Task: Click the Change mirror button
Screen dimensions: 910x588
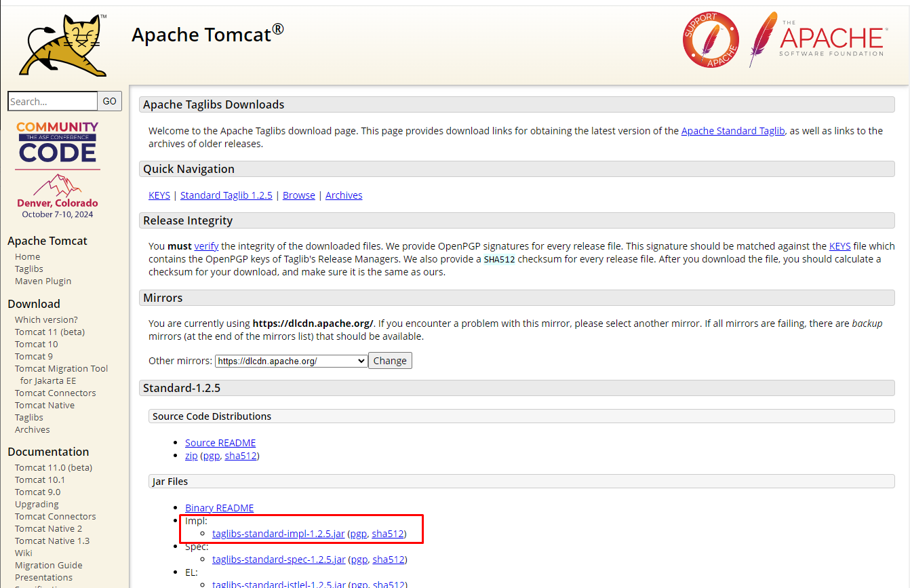Action: (x=389, y=360)
